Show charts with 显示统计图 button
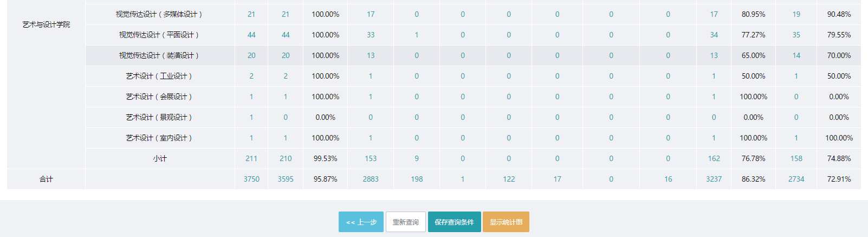Screen dimensions: 868x237 (506, 222)
